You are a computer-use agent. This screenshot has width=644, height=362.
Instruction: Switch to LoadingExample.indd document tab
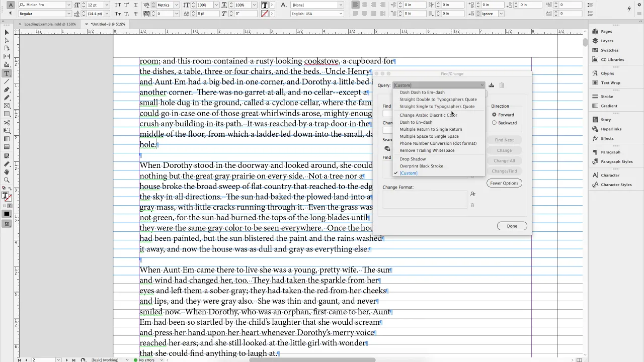(50, 24)
